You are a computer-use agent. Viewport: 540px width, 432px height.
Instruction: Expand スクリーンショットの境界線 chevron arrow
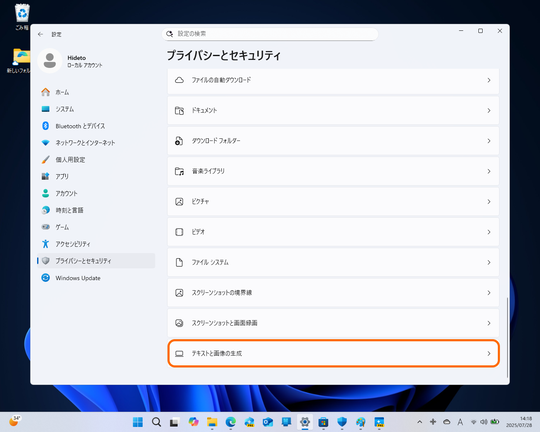489,293
